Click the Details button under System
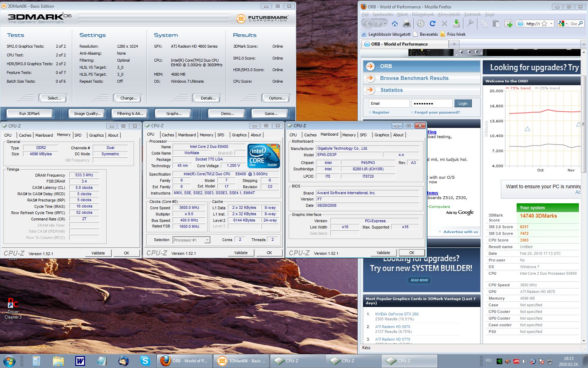 click(x=208, y=98)
